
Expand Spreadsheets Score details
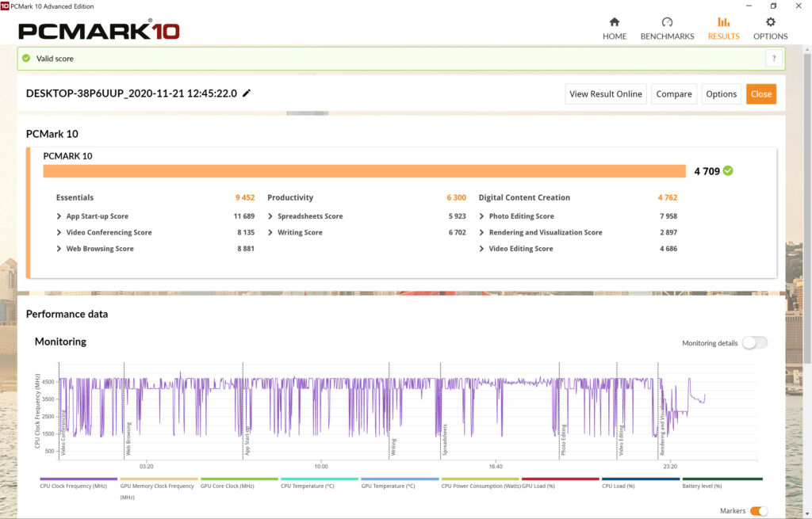[270, 216]
